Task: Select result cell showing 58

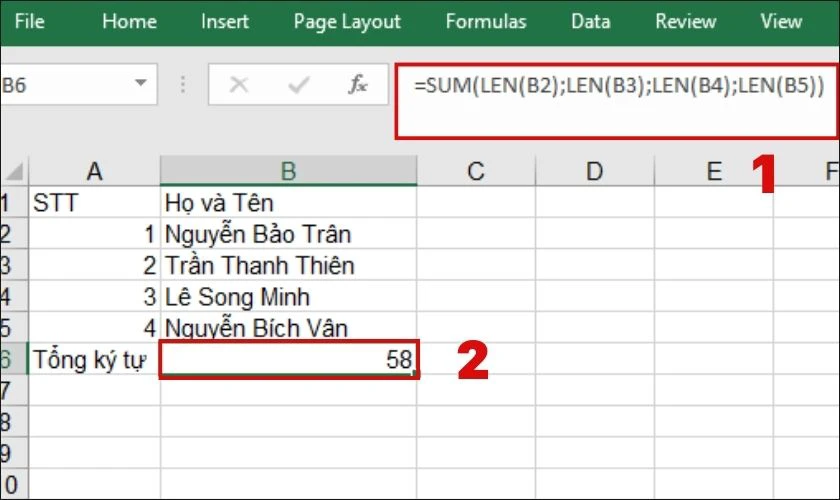Action: point(289,359)
